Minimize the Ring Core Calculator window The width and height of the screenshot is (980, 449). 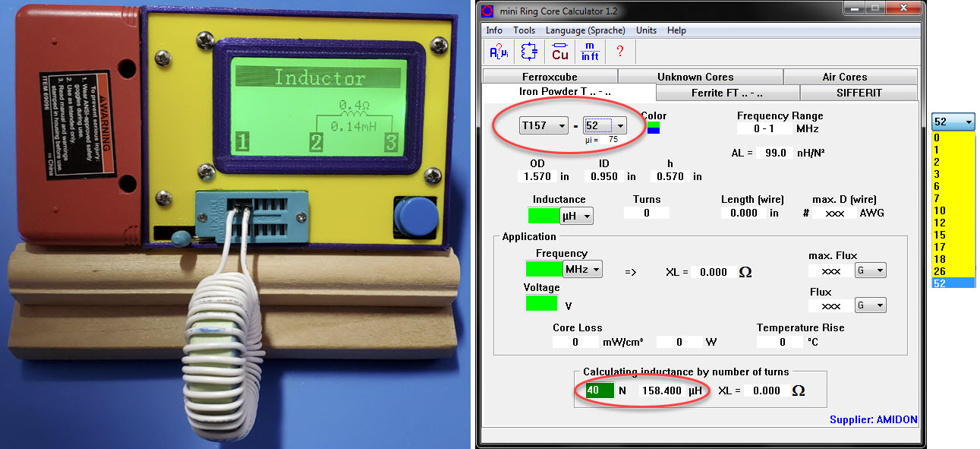coord(855,8)
